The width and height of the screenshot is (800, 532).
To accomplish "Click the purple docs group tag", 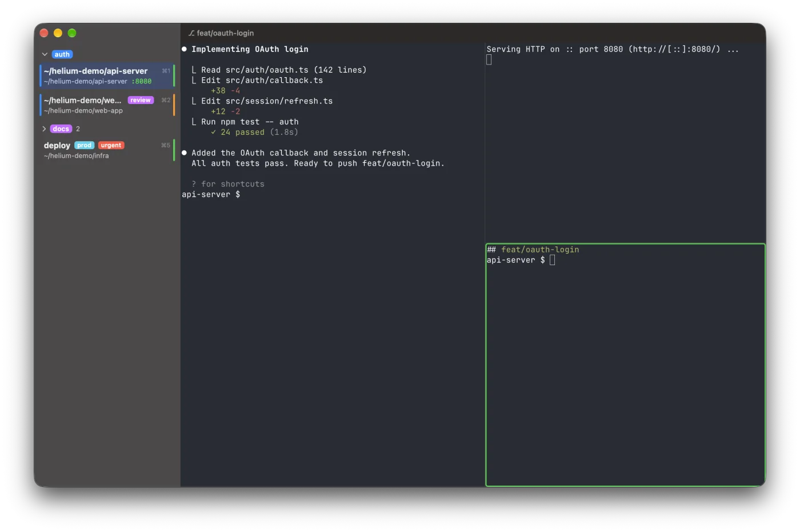I will [61, 129].
